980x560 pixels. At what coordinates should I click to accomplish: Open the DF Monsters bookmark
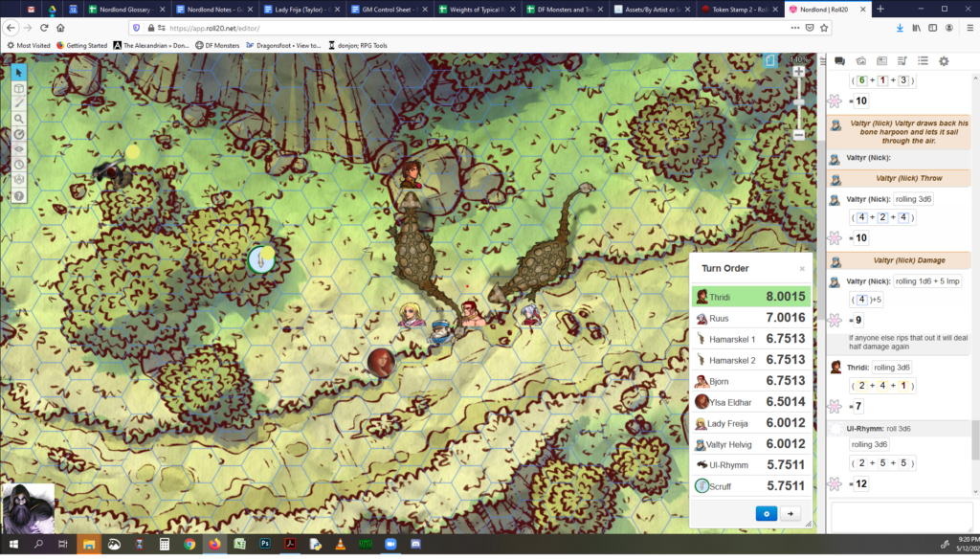coord(217,46)
